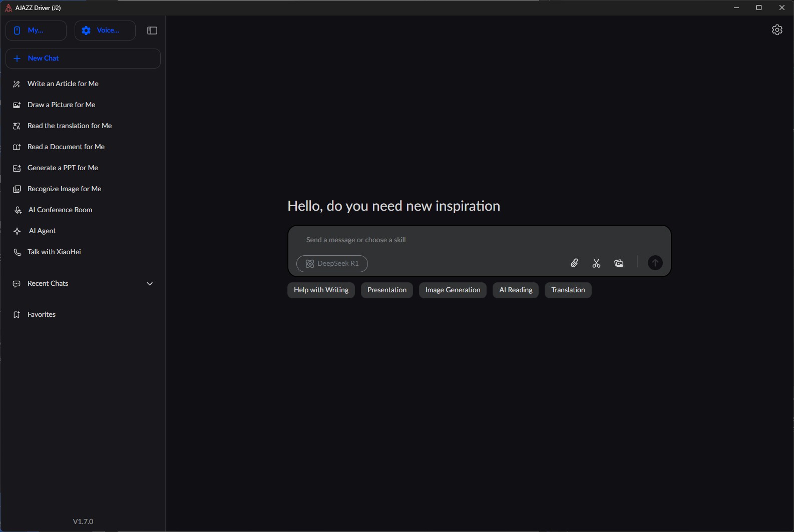Image resolution: width=794 pixels, height=532 pixels.
Task: Close the AJAZZ Driver window
Action: (782, 8)
